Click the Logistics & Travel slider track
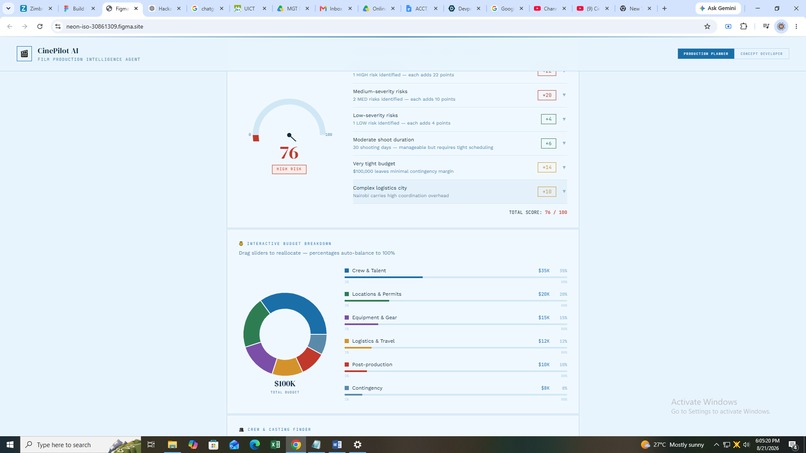 click(456, 348)
